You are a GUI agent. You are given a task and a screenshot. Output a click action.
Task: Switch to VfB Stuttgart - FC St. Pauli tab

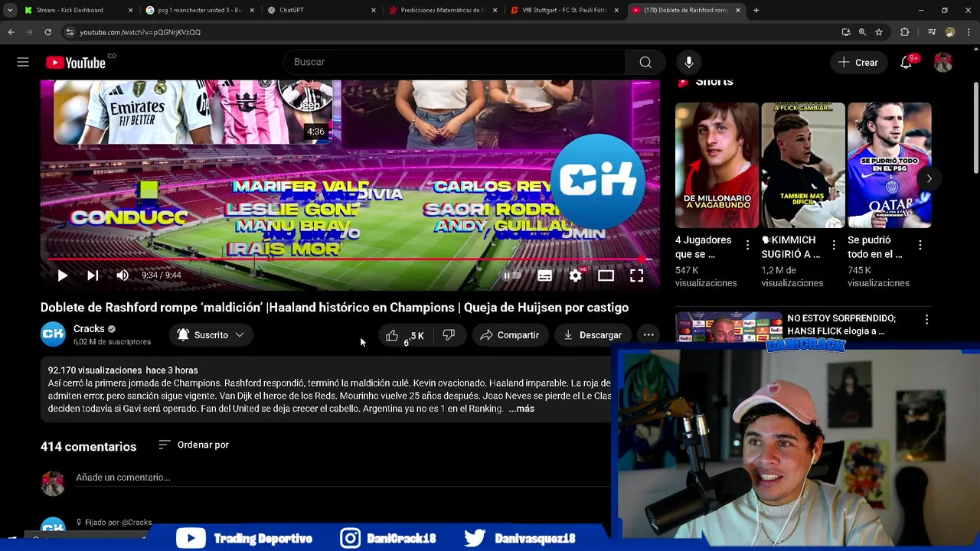tap(564, 10)
